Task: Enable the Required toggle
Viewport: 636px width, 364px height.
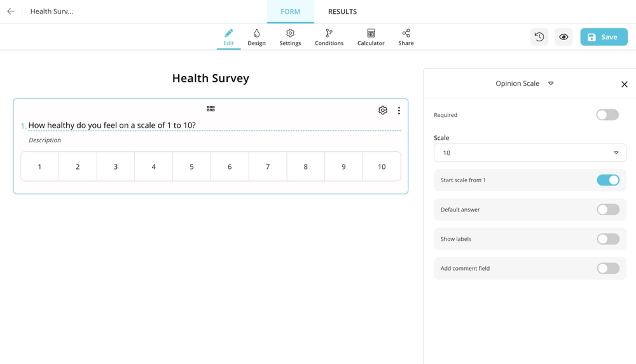Action: point(607,115)
